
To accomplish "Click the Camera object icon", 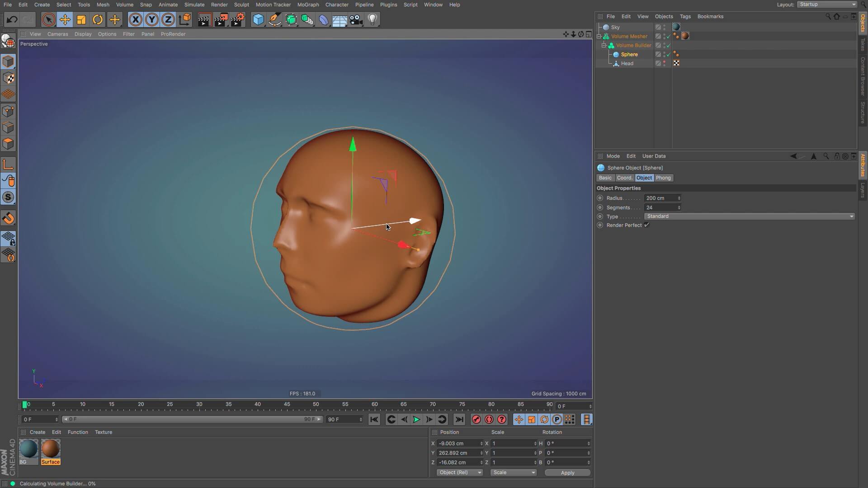I will click(356, 19).
